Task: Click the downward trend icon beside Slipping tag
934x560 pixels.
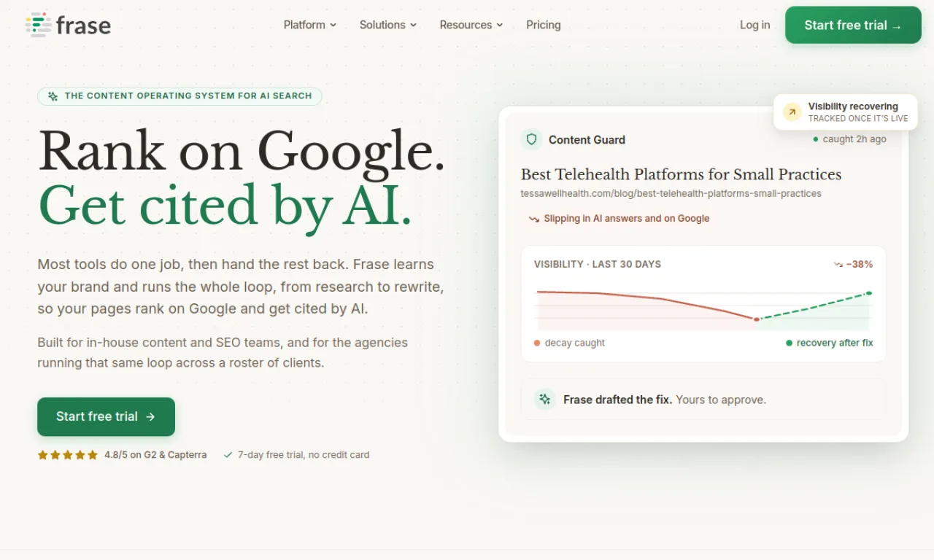Action: [534, 219]
